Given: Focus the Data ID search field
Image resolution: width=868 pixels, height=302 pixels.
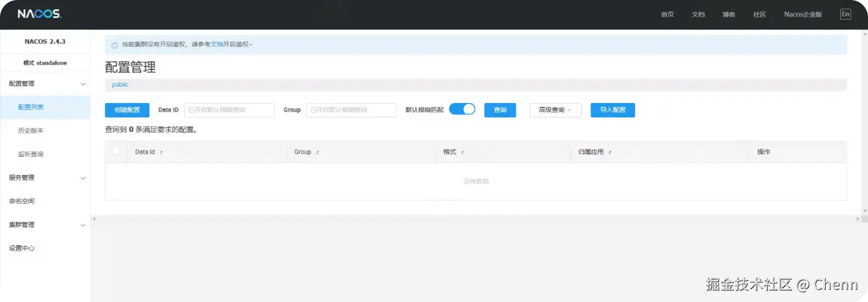Looking at the screenshot, I should [x=229, y=110].
